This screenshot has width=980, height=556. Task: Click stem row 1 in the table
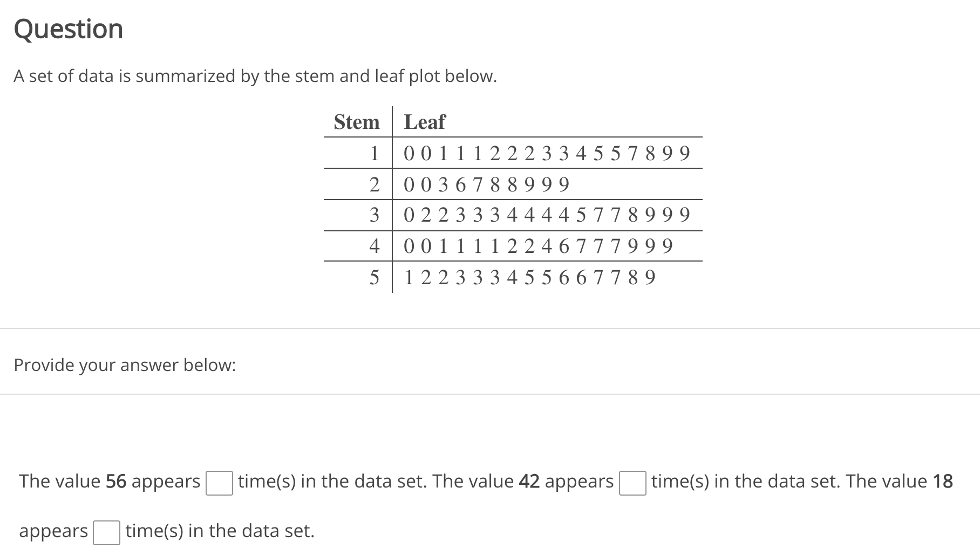375,153
